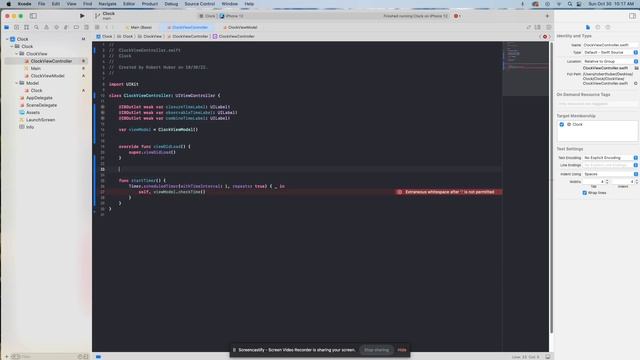Toggle the inspector panel on the right

click(x=632, y=16)
